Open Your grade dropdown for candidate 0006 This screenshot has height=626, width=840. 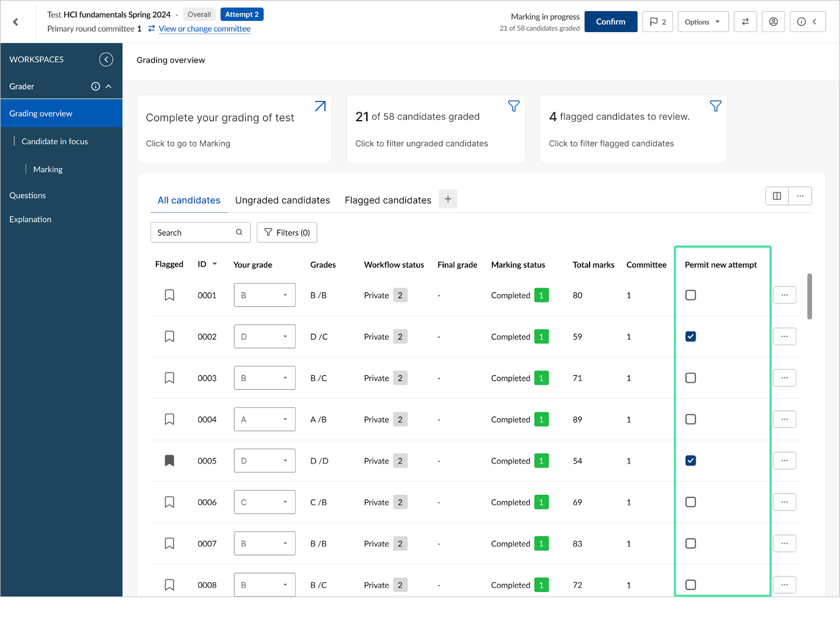click(x=265, y=502)
